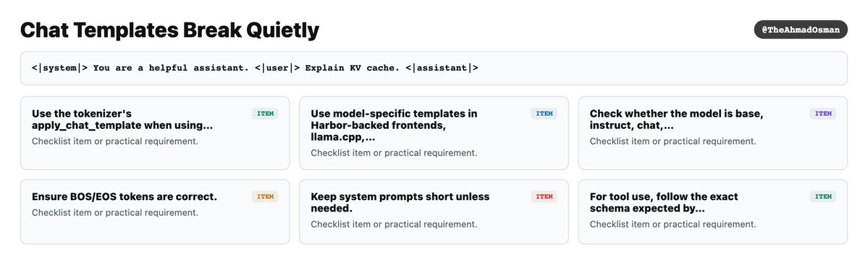The width and height of the screenshot is (868, 263).
Task: Click the Chat Templates Break Quietly heading
Action: (x=169, y=30)
